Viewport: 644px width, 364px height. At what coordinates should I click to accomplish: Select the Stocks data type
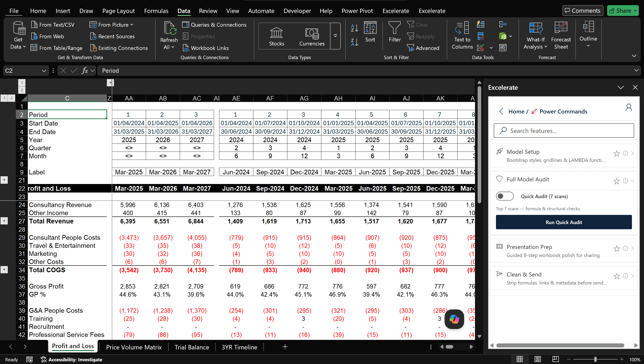point(277,36)
